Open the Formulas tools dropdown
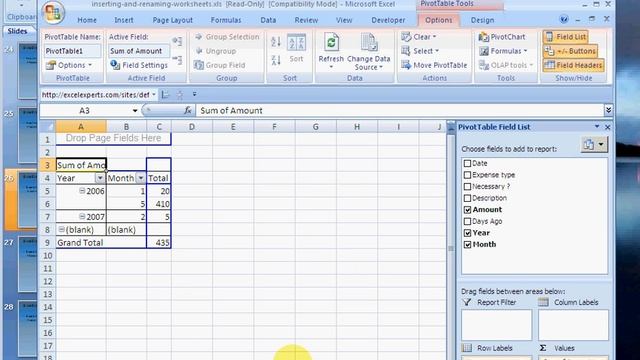 point(504,51)
